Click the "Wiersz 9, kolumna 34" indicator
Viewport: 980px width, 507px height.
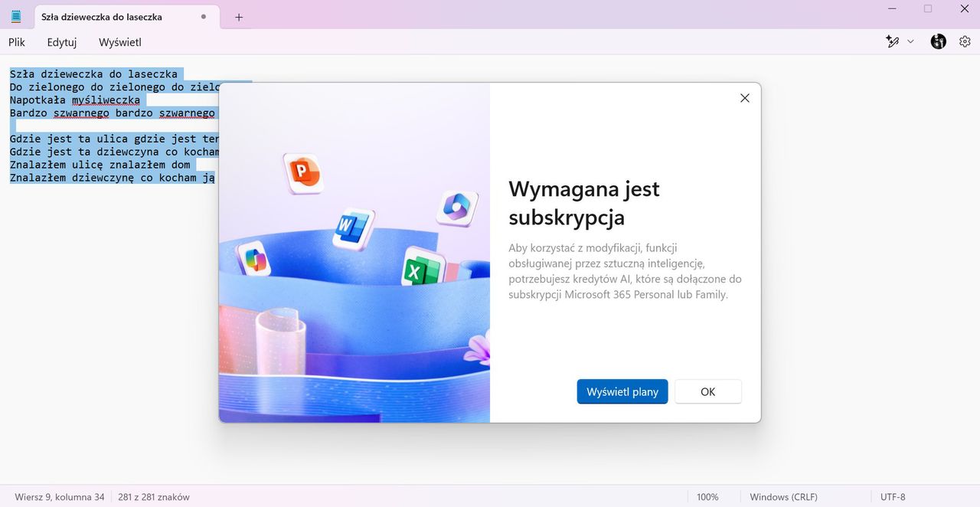(58, 496)
